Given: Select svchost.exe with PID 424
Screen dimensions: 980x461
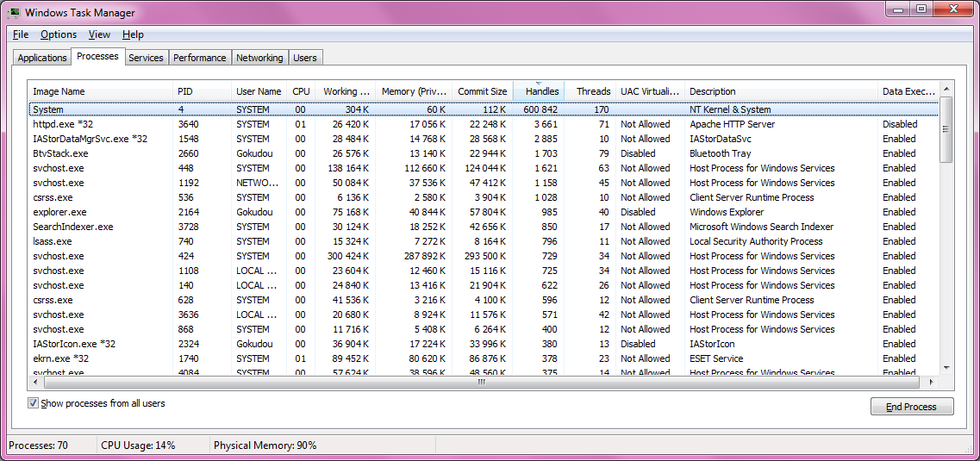Looking at the screenshot, I should click(484, 256).
